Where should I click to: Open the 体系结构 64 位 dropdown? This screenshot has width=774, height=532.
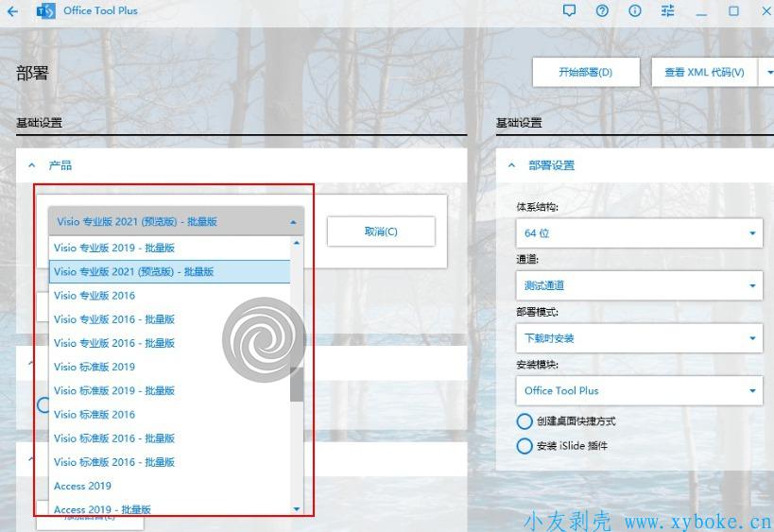(x=640, y=232)
